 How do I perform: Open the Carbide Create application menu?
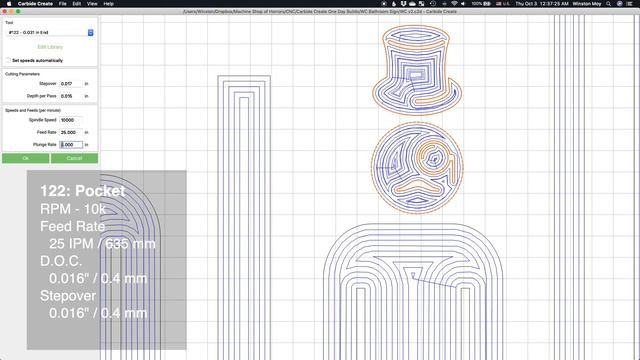35,3
